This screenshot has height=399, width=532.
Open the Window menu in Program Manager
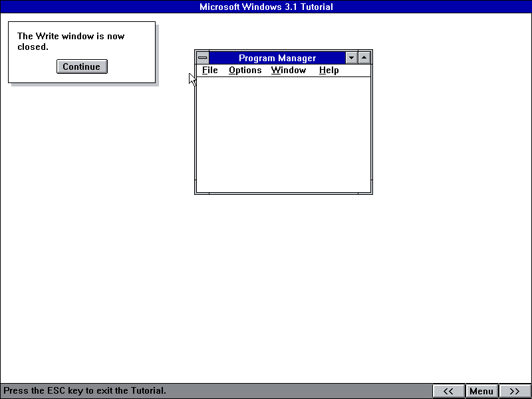point(289,70)
